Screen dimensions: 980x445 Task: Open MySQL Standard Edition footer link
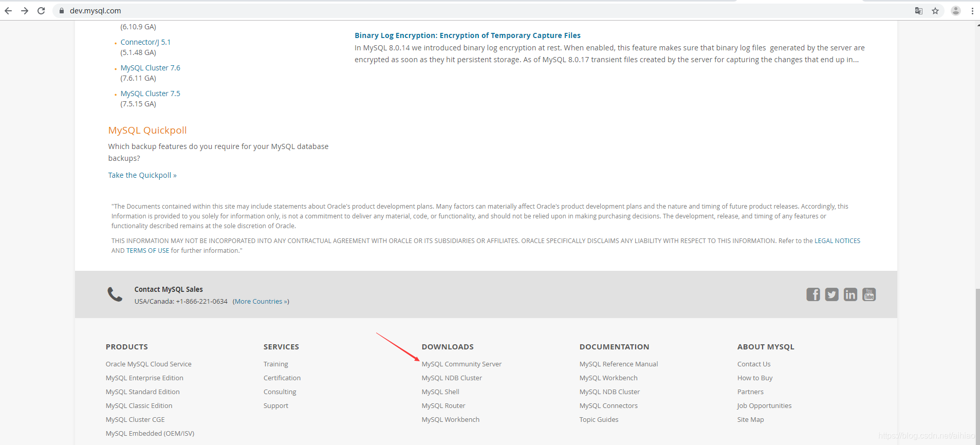[143, 392]
